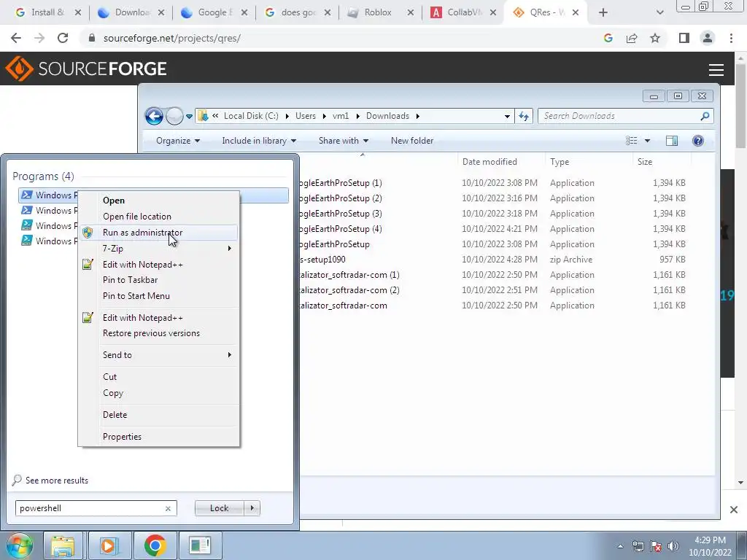Screen dimensions: 747x560
Task: Choose Open in the context menu
Action: coord(113,201)
